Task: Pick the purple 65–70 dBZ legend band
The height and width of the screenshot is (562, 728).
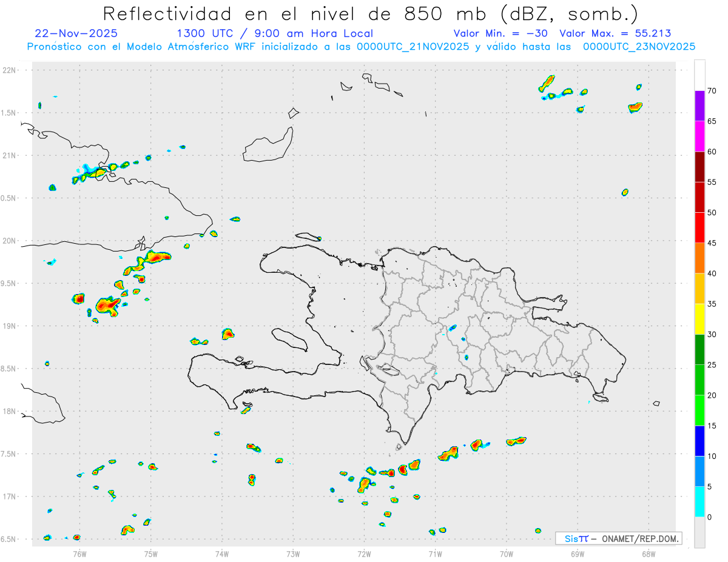Action: click(x=699, y=106)
